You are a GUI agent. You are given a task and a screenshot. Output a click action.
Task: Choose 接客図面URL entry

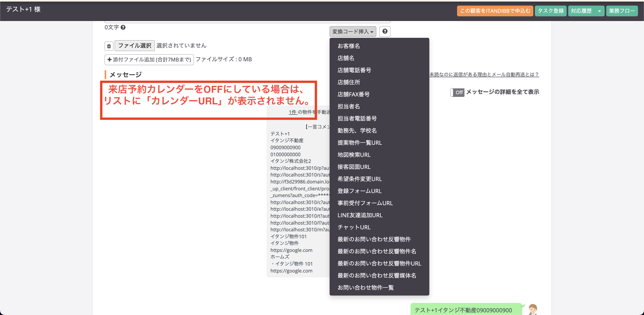[379, 167]
